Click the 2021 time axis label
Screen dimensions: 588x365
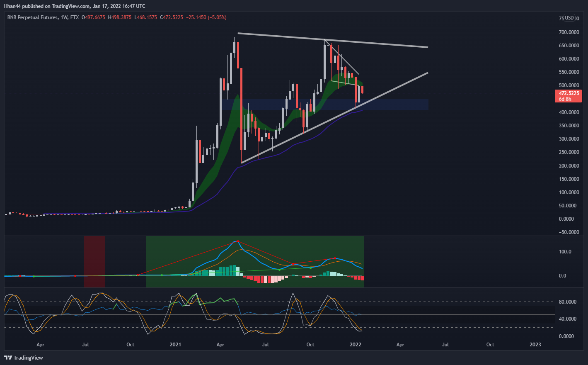click(x=175, y=345)
